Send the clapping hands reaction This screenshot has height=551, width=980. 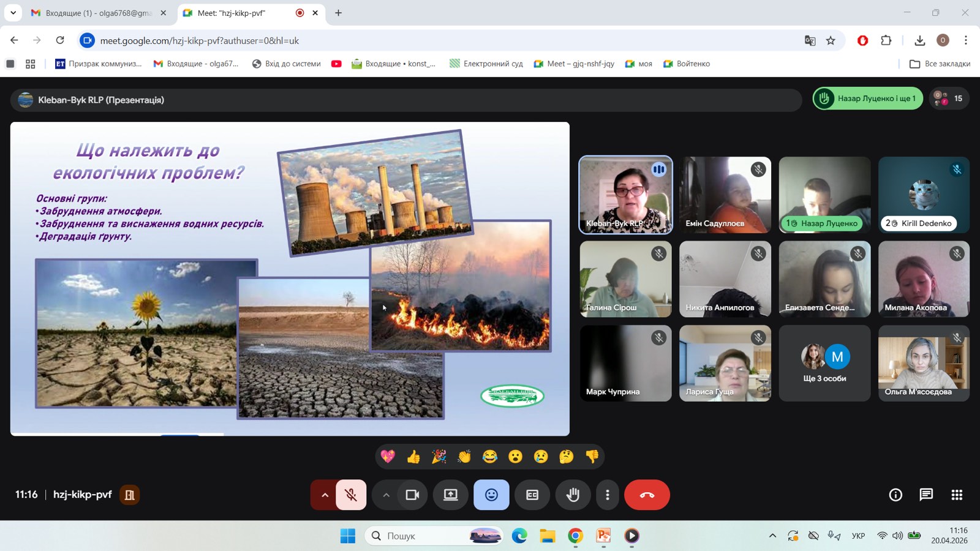point(464,457)
